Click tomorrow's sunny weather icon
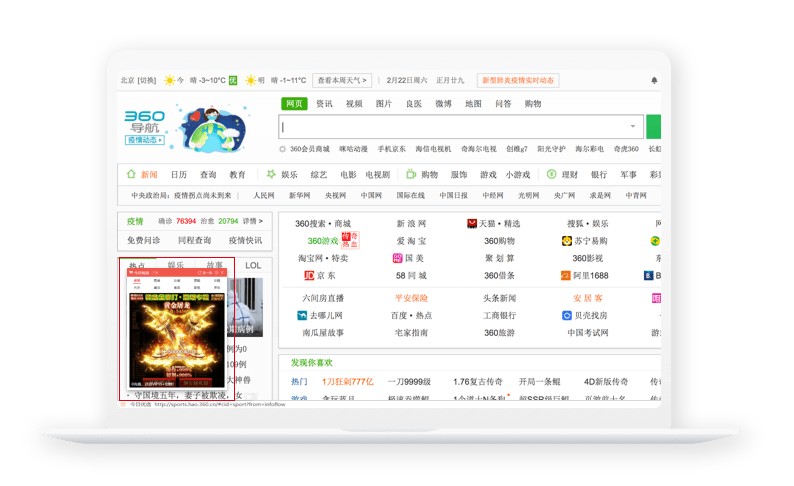794x486 pixels. pyautogui.click(x=251, y=80)
